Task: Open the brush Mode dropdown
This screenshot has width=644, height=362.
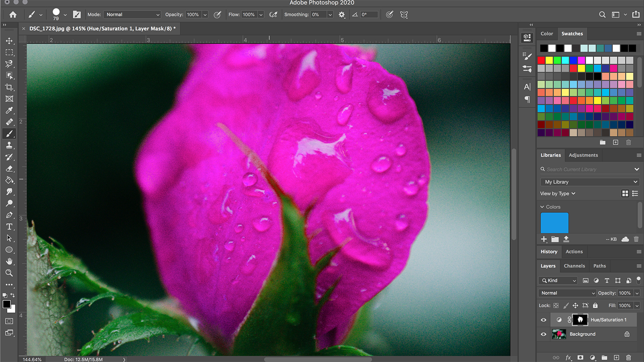Action: tap(132, 14)
